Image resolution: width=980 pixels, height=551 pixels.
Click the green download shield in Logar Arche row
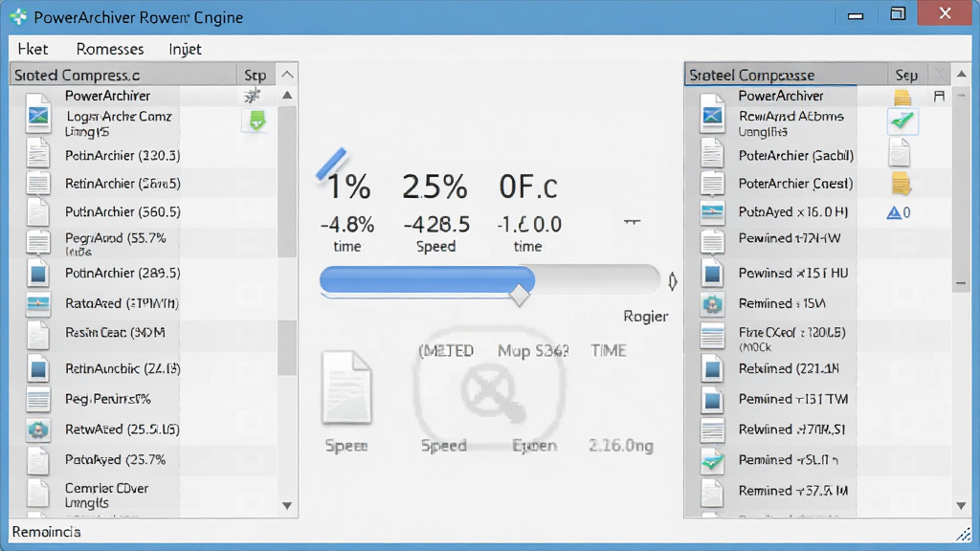[256, 121]
